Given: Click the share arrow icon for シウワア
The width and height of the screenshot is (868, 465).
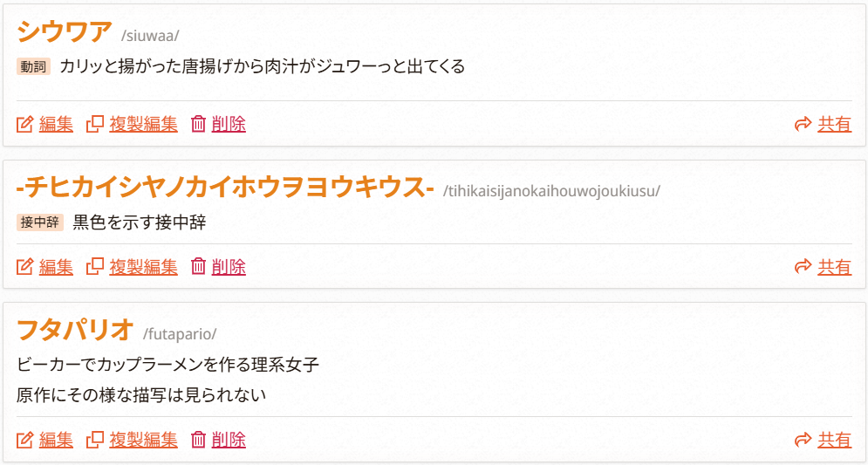Looking at the screenshot, I should [803, 124].
